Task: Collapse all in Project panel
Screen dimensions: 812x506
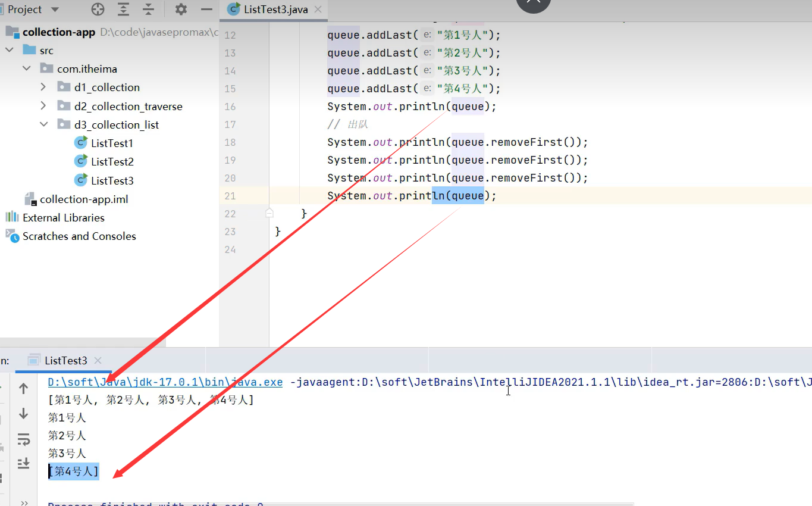Action: click(149, 10)
